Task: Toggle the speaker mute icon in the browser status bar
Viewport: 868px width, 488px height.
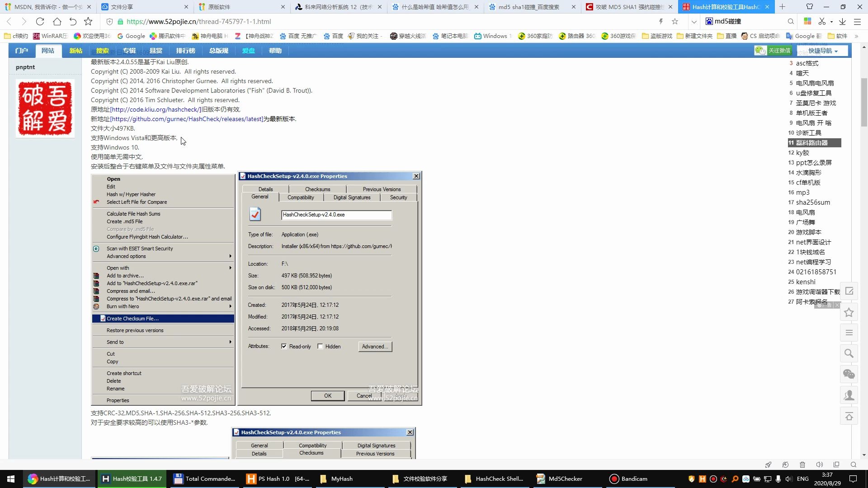Action: pyautogui.click(x=819, y=465)
